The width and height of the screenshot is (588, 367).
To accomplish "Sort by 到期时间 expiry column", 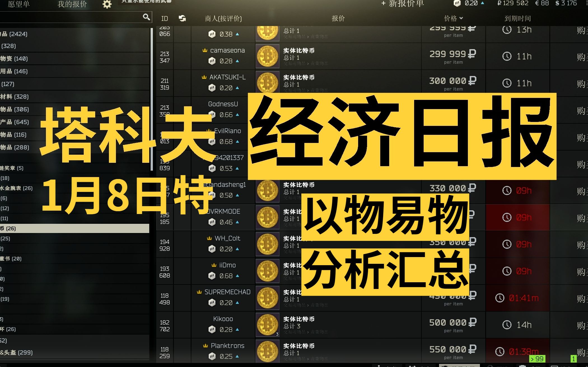I will point(517,18).
